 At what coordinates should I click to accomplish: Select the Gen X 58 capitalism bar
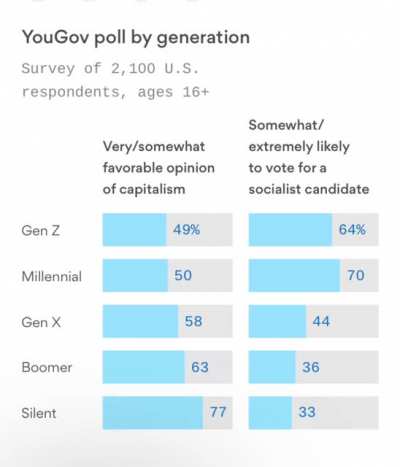pyautogui.click(x=167, y=321)
